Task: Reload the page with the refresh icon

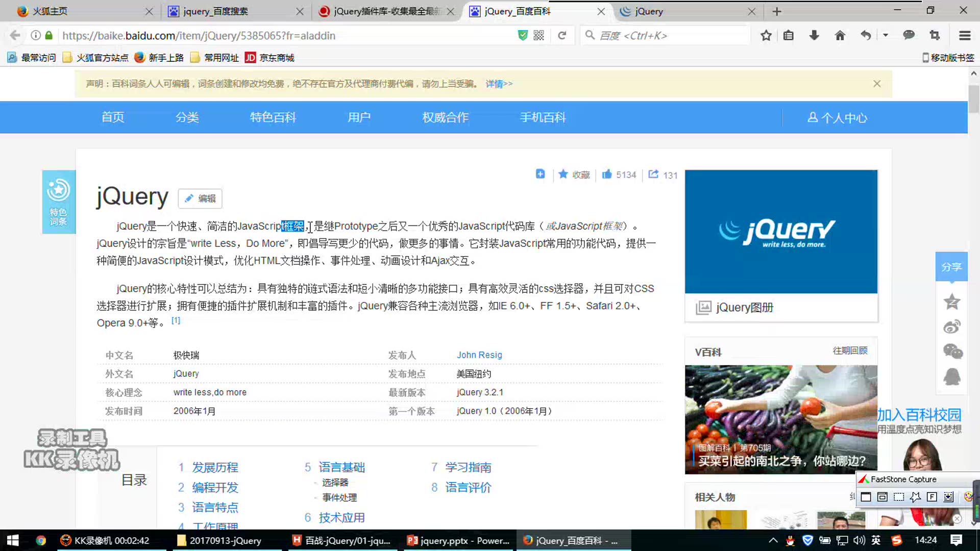Action: click(x=562, y=35)
